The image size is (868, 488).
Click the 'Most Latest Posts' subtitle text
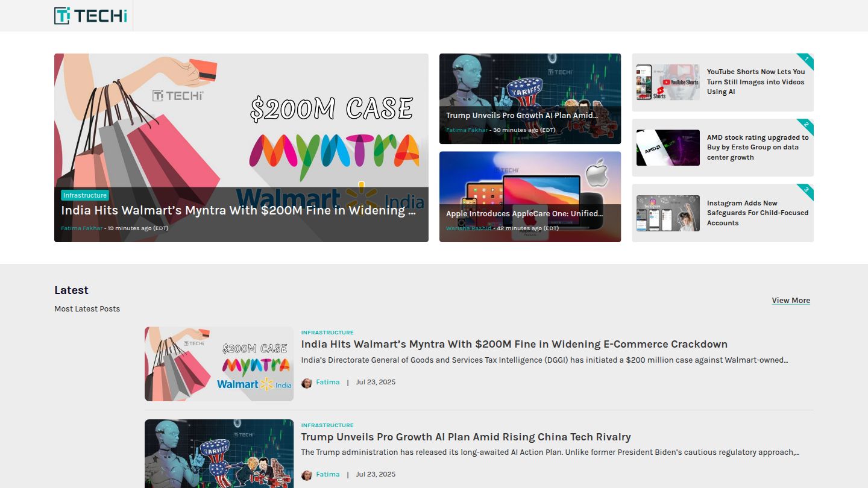coord(87,309)
